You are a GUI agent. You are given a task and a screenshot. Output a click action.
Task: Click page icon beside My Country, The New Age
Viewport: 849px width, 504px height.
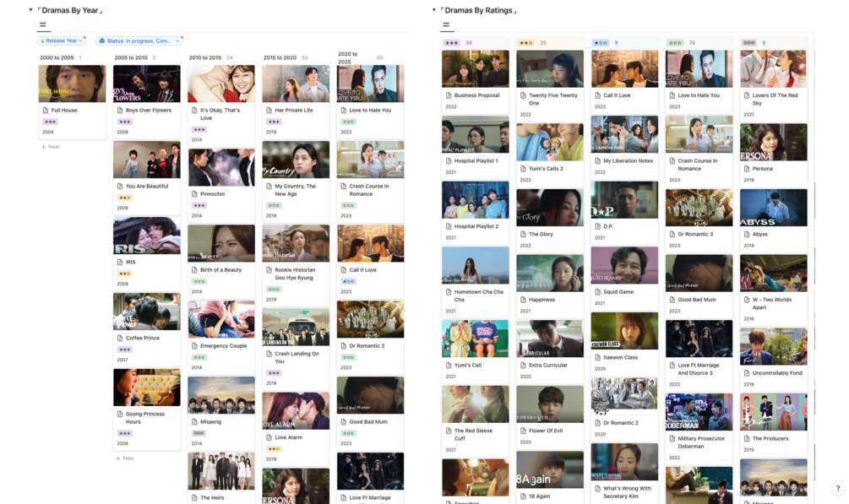click(269, 187)
